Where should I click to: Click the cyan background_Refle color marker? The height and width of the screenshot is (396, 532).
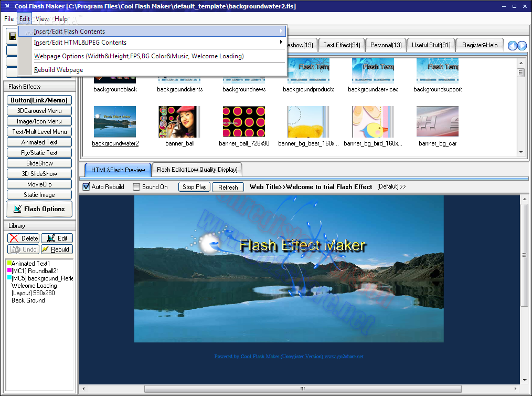coord(9,277)
